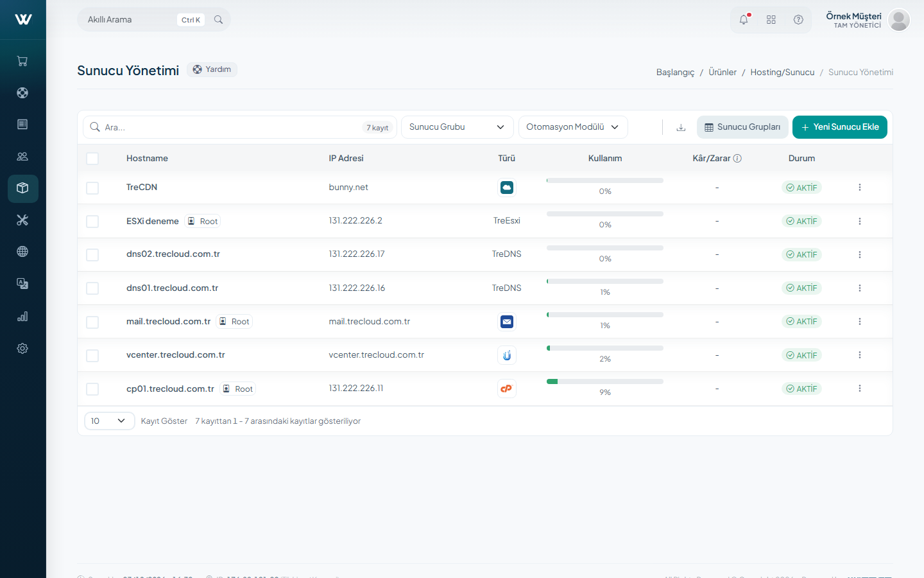Viewport: 924px width, 578px height.
Task: Open the apps grid icon
Action: point(771,20)
